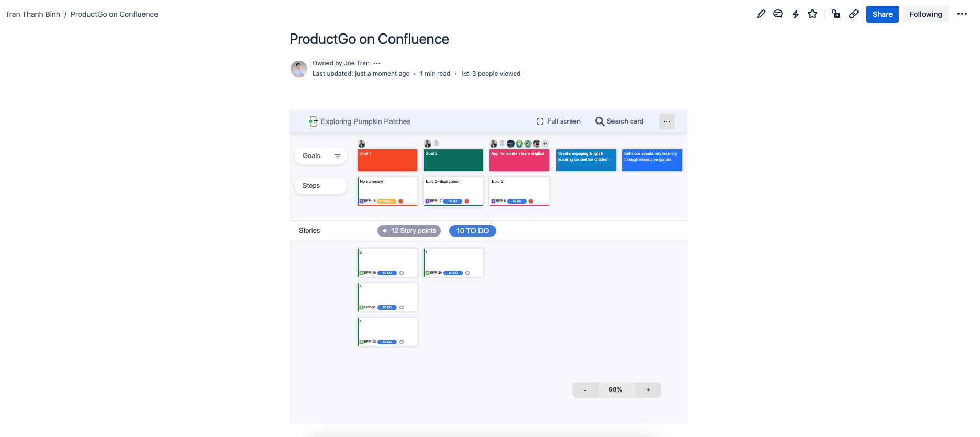Open the board's three-dot options menu
The width and height of the screenshot is (980, 437).
[666, 121]
